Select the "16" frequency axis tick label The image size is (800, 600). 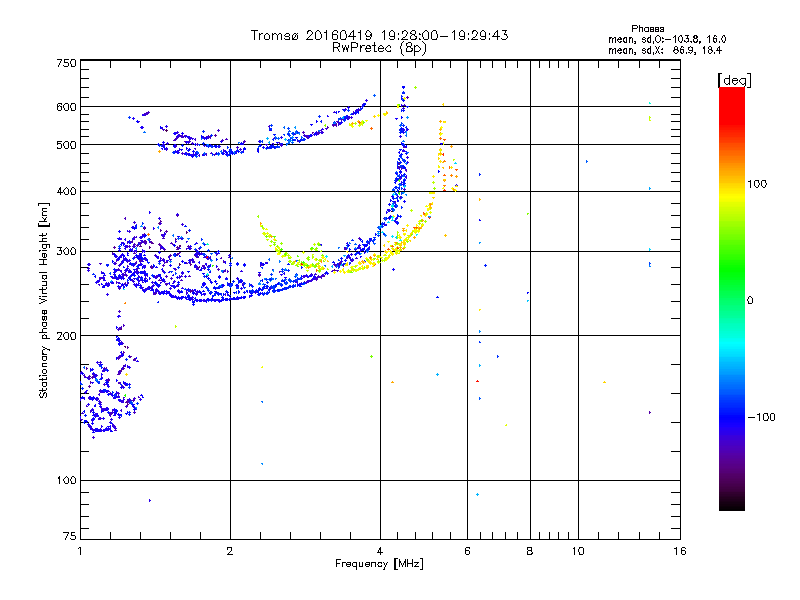[x=680, y=551]
